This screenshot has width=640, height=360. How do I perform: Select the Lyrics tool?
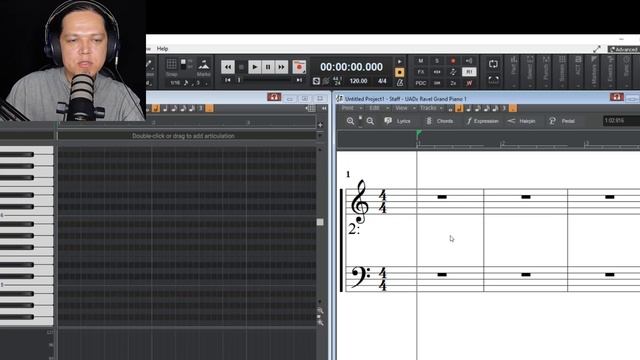click(398, 121)
